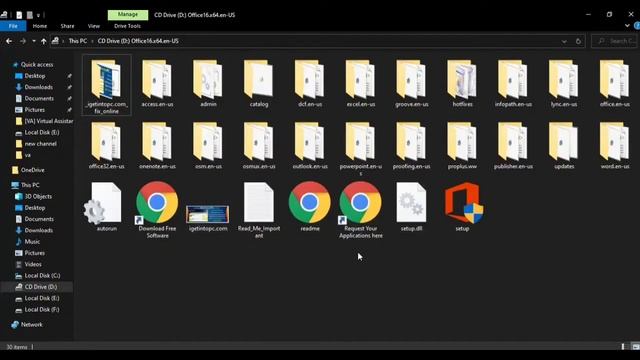The image size is (640, 360).
Task: Select the proofing.en-us folder
Action: tap(411, 146)
